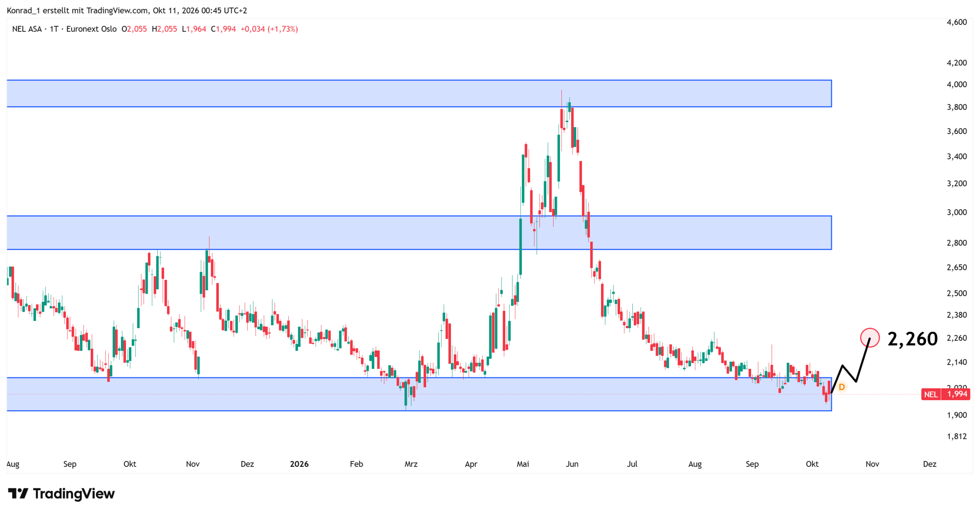Click the 2026 year label on time axis

coord(299,464)
